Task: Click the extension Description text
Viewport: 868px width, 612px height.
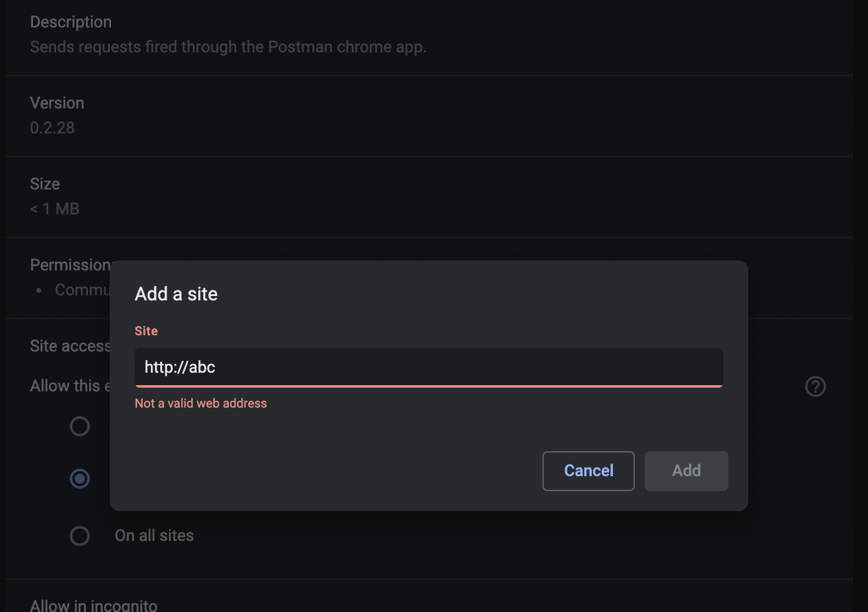Action: tap(228, 46)
